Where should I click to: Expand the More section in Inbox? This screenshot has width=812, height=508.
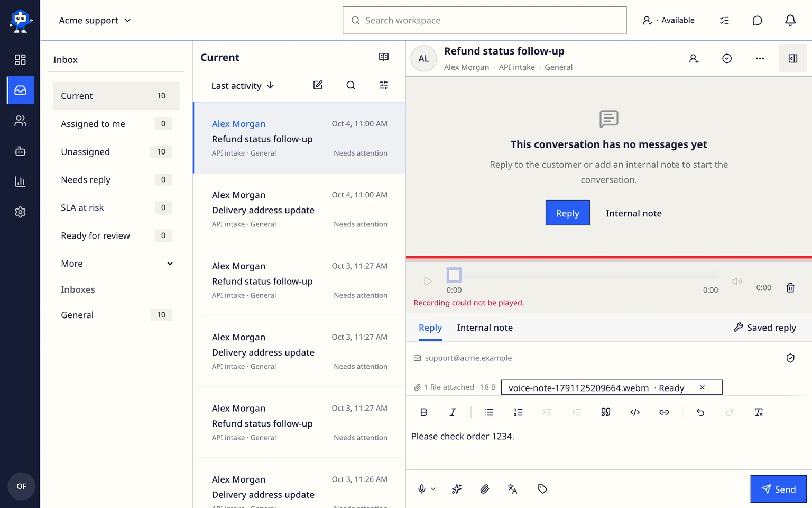(x=116, y=264)
